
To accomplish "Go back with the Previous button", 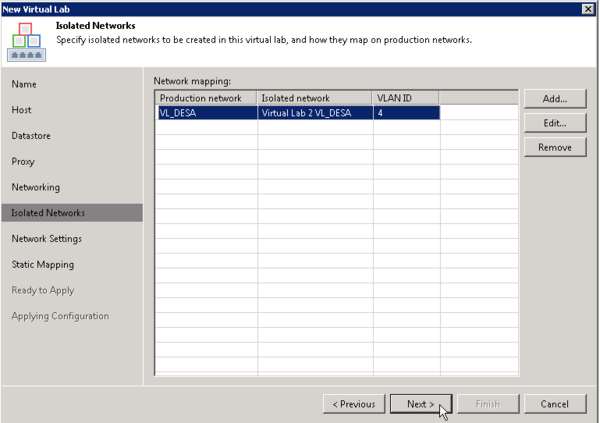I will [x=354, y=404].
